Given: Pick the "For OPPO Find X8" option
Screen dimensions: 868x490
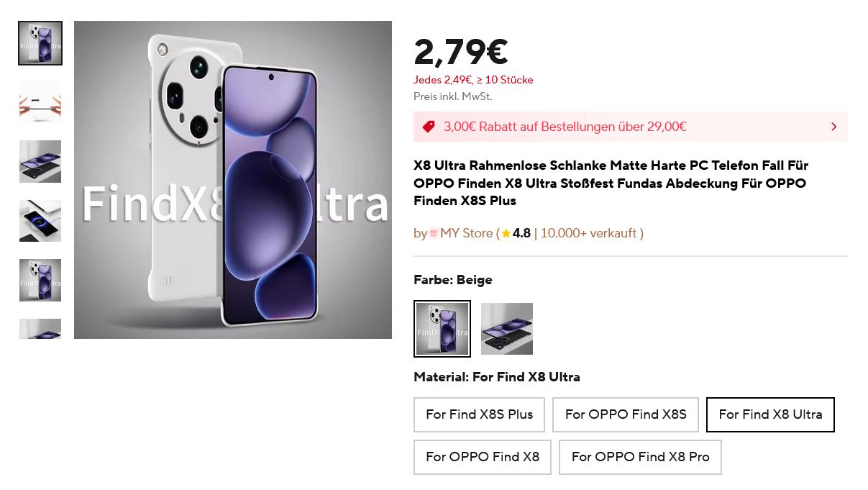Looking at the screenshot, I should click(x=483, y=457).
